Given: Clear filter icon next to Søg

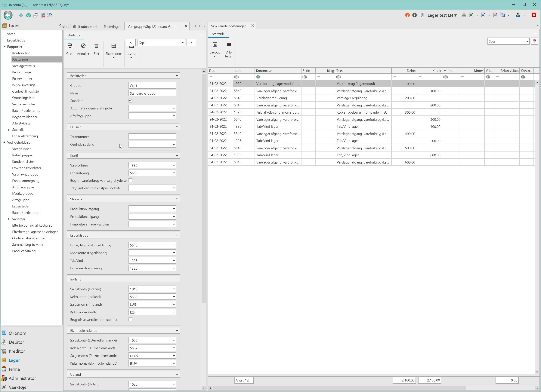Looking at the screenshot, I should pyautogui.click(x=535, y=41).
